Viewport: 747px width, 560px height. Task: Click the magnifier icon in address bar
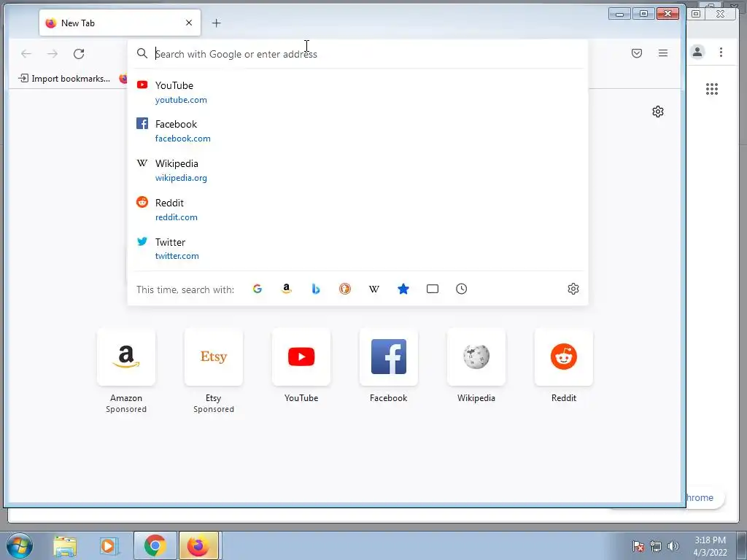point(142,53)
